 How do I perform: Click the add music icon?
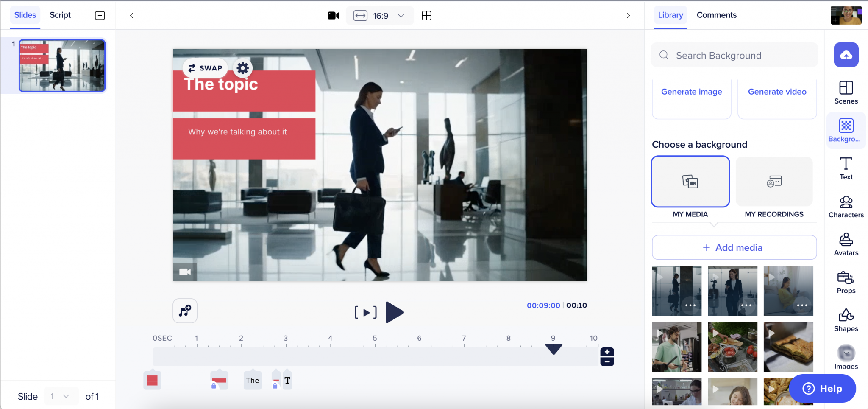[185, 311]
